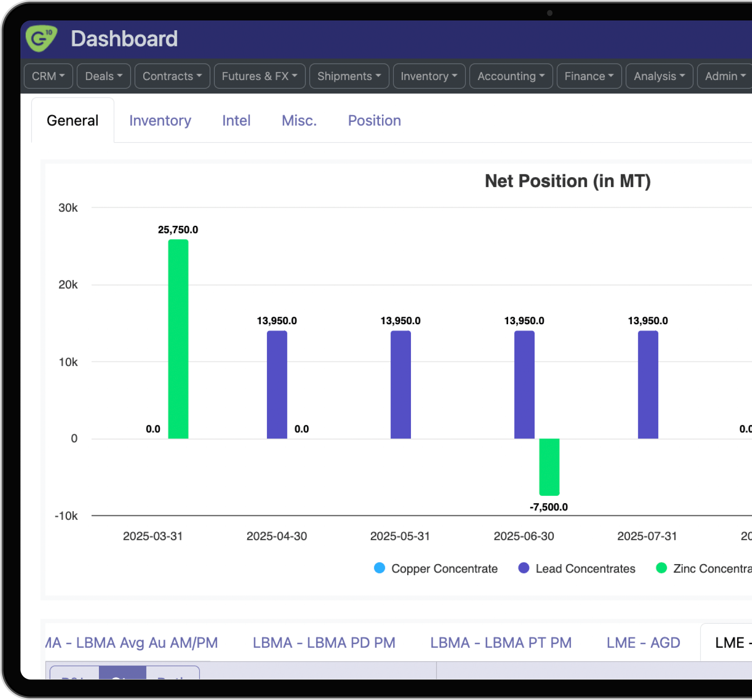
Task: Open the Misc. tab
Action: 299,121
